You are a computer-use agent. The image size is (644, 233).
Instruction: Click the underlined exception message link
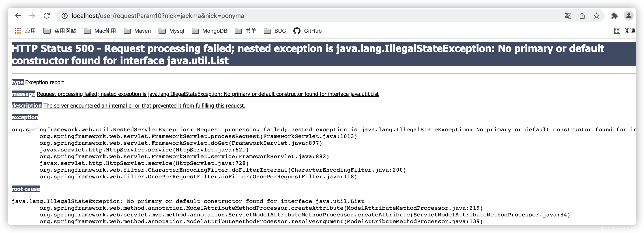[x=208, y=94]
